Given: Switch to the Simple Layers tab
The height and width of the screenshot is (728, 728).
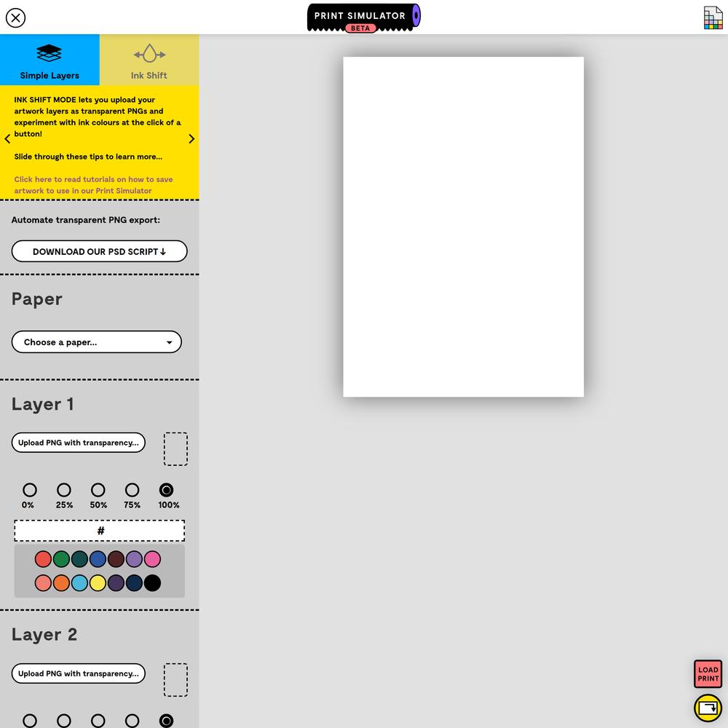Looking at the screenshot, I should tap(50, 60).
